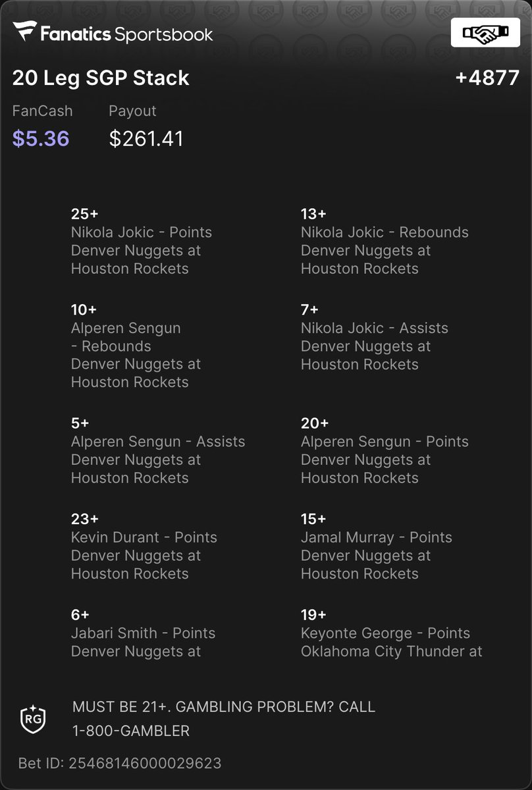Click the 1-800-GAMBLER helpline text

pyautogui.click(x=131, y=730)
